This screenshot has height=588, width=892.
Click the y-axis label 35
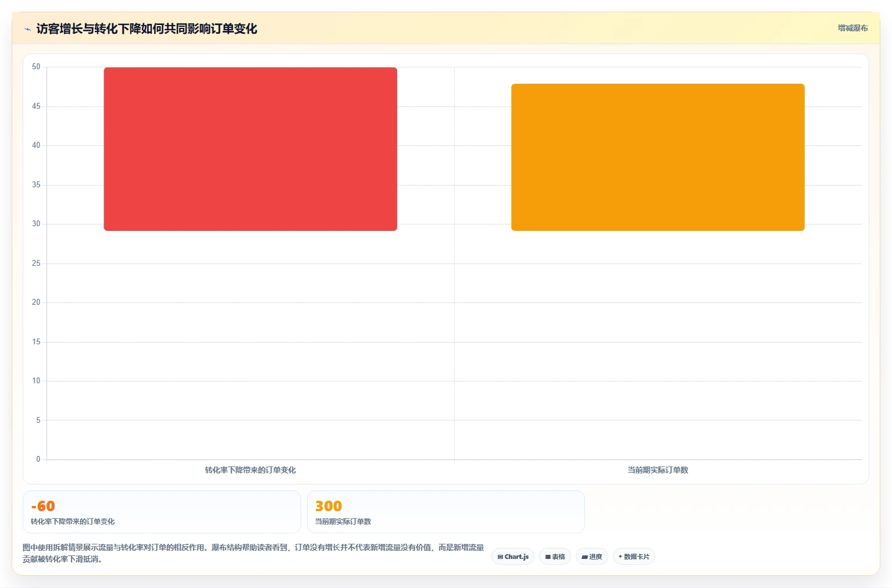36,185
